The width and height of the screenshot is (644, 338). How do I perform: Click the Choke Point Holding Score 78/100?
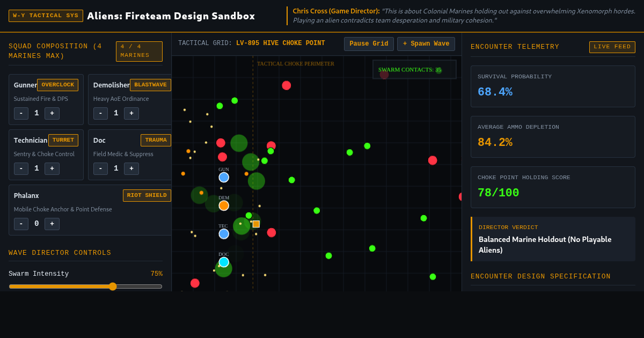[x=499, y=193]
